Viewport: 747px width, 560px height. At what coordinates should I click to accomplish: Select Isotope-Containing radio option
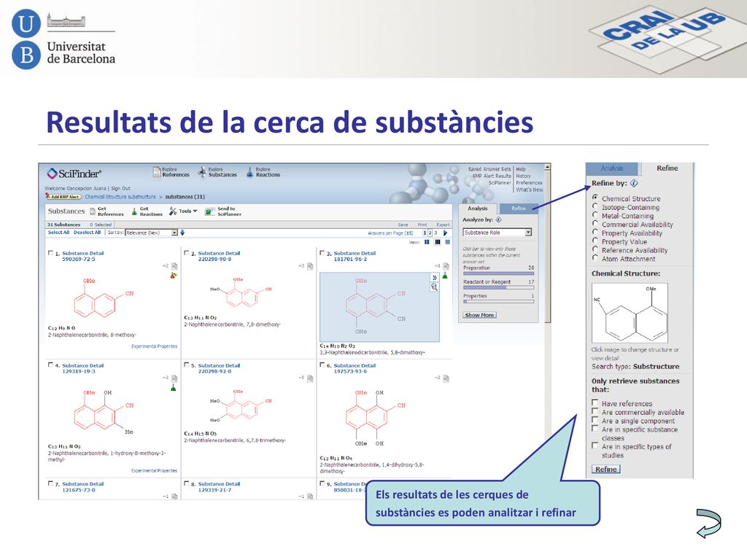pyautogui.click(x=595, y=206)
